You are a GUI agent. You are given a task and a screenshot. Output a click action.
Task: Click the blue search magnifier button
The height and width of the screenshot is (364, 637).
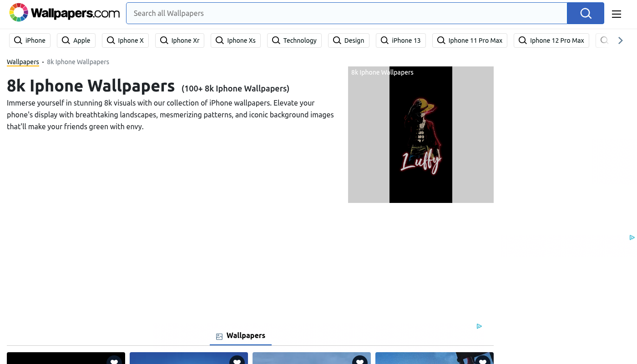[x=585, y=13]
